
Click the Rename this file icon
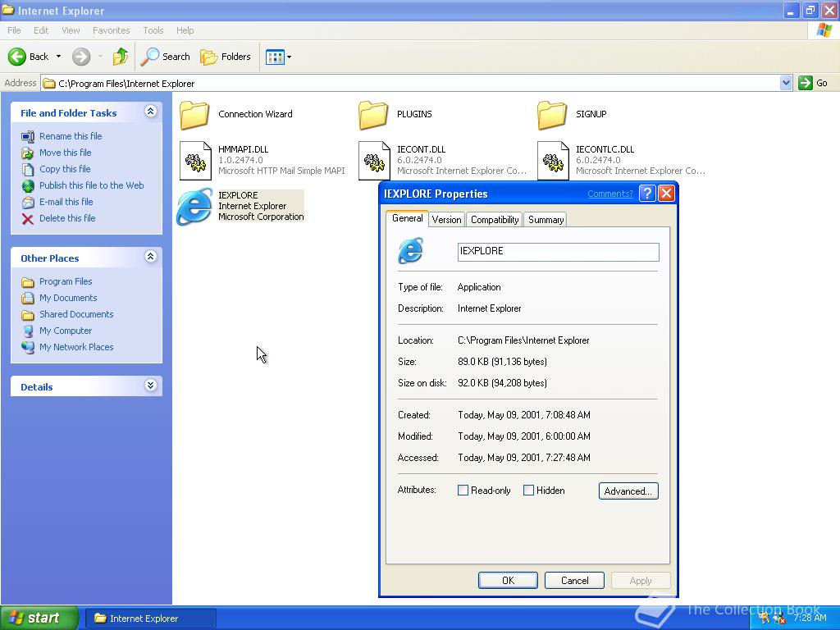click(28, 137)
